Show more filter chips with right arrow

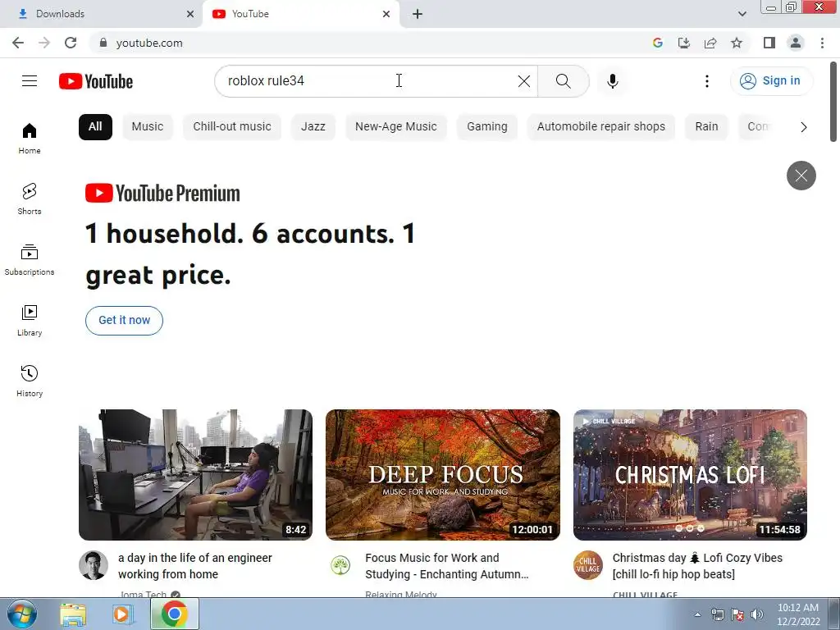(x=804, y=127)
